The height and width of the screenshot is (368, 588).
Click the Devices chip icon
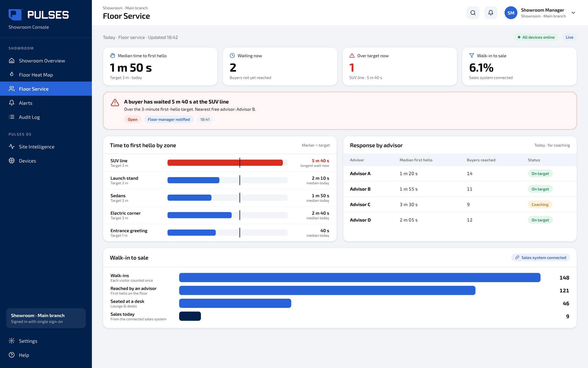coord(12,161)
